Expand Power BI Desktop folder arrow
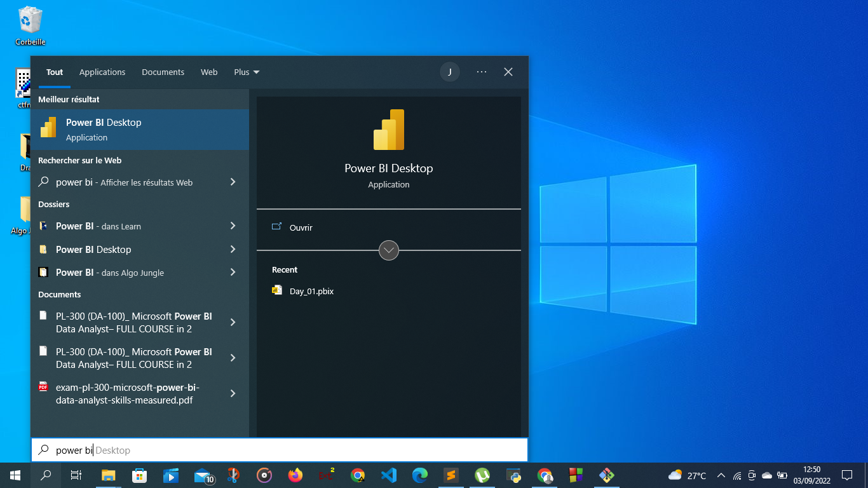The height and width of the screenshot is (488, 868). (233, 249)
